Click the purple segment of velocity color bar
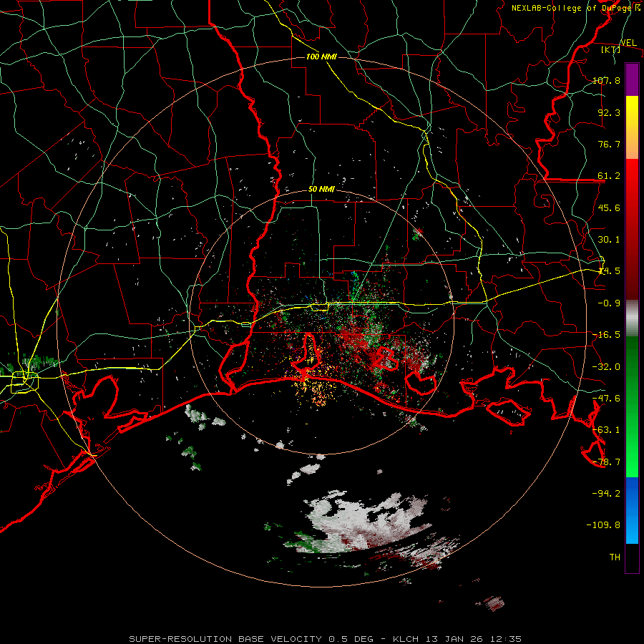 click(632, 79)
